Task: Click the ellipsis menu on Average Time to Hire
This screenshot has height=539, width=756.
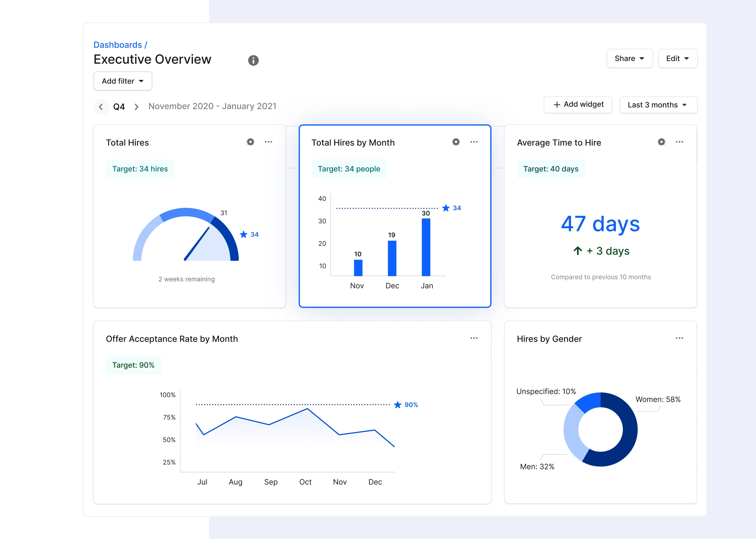Action: (x=680, y=142)
